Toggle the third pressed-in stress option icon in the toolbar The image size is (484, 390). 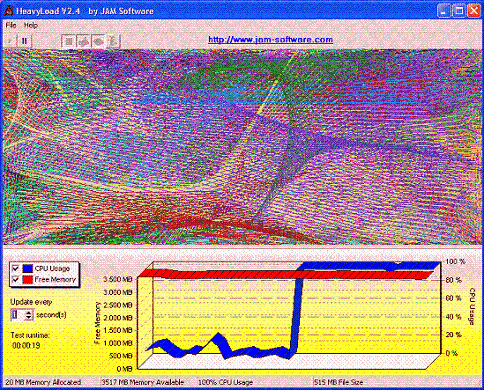pos(98,41)
